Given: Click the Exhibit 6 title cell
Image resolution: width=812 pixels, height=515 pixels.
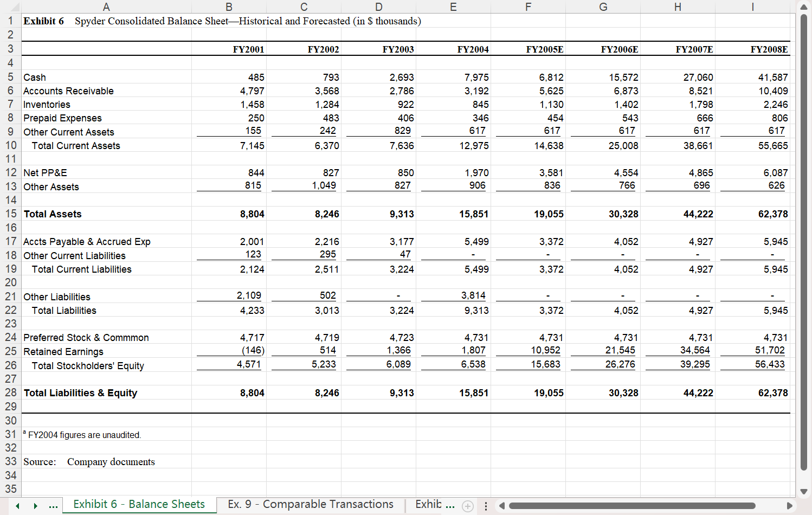Looking at the screenshot, I should [x=106, y=21].
